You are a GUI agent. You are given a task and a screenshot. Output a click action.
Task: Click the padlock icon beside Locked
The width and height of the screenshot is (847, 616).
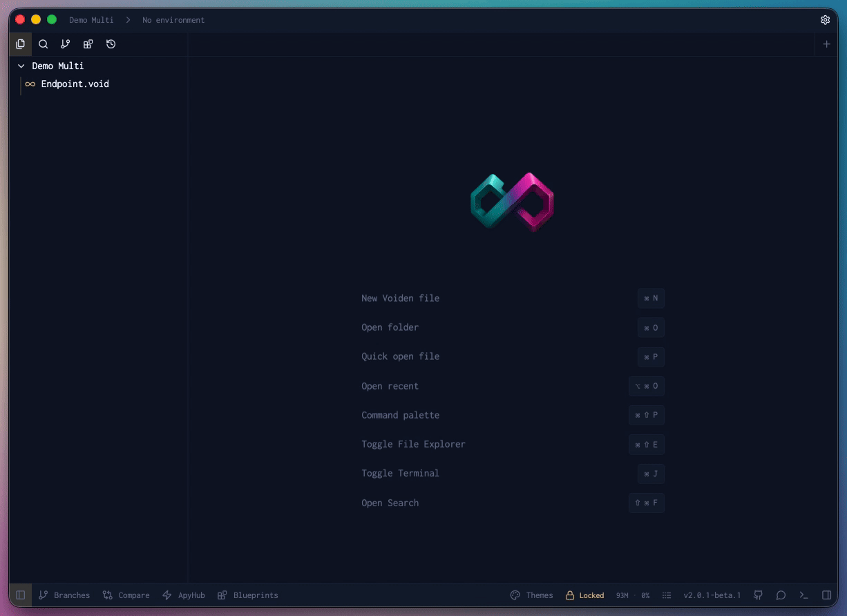tap(570, 595)
